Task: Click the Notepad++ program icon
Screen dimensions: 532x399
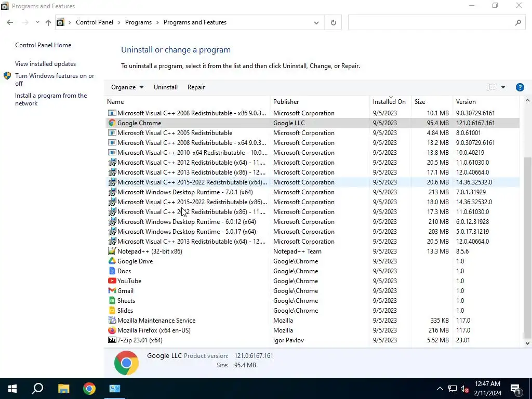Action: click(x=112, y=251)
